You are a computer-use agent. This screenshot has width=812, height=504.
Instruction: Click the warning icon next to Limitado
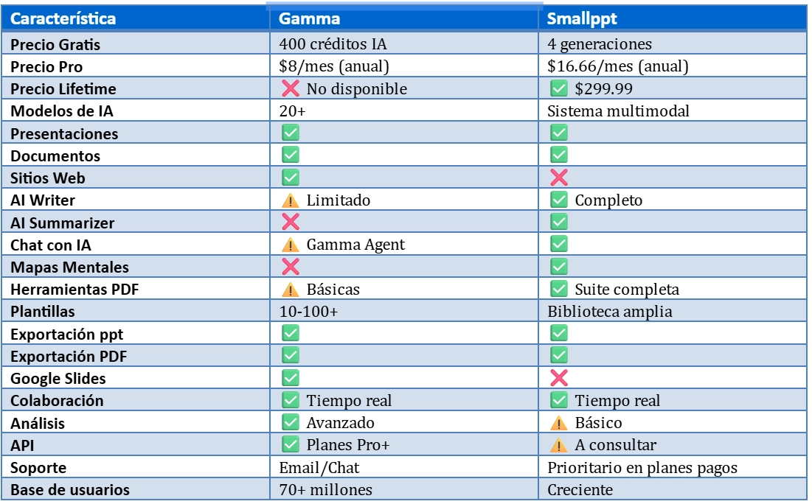[290, 200]
